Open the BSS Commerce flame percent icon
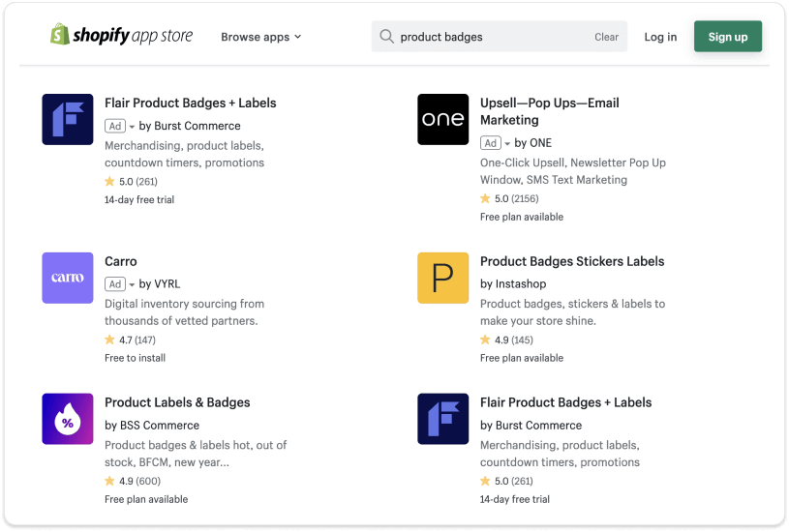Viewport: 789px width, 532px height. pos(68,419)
